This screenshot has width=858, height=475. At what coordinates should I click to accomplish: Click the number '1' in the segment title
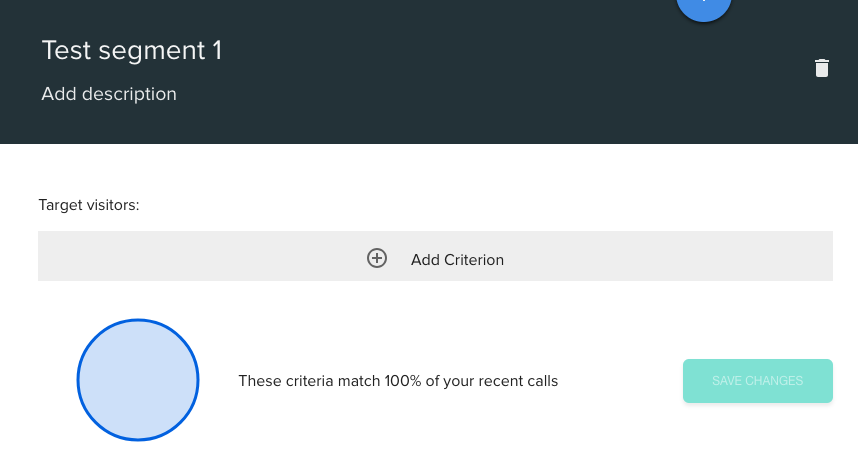217,50
